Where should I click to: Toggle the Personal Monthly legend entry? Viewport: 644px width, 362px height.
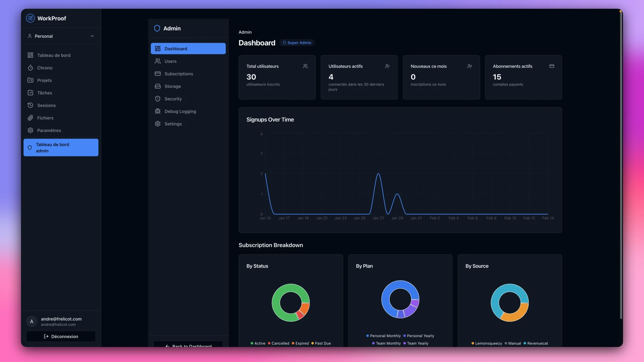click(x=383, y=336)
